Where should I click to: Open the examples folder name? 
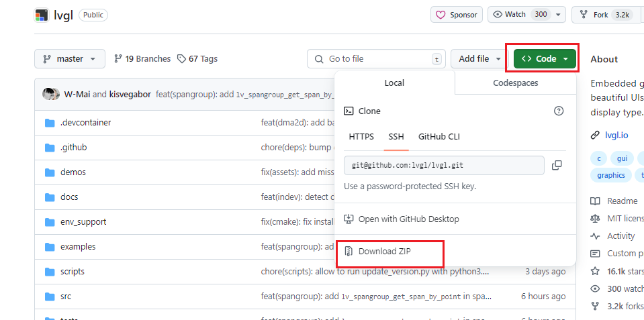point(78,247)
